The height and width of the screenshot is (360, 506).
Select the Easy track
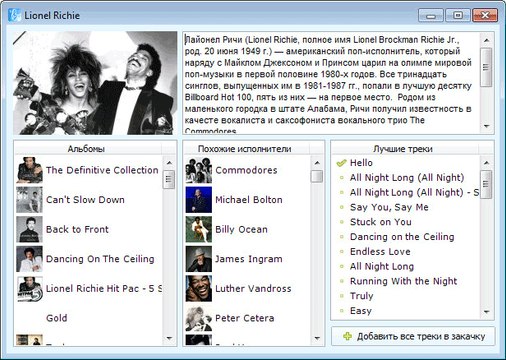click(x=361, y=311)
